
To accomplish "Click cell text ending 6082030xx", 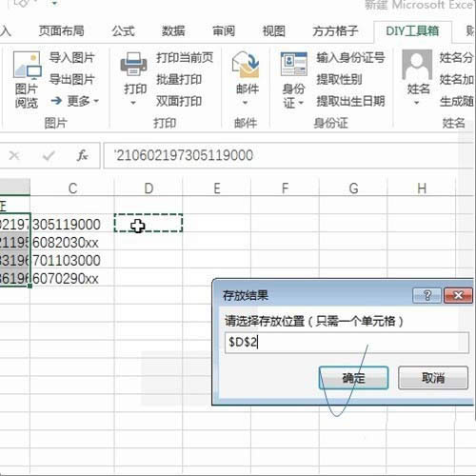I will 66,243.
